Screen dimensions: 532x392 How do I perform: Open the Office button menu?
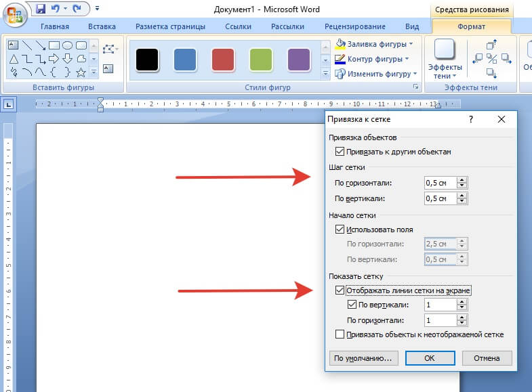point(15,14)
